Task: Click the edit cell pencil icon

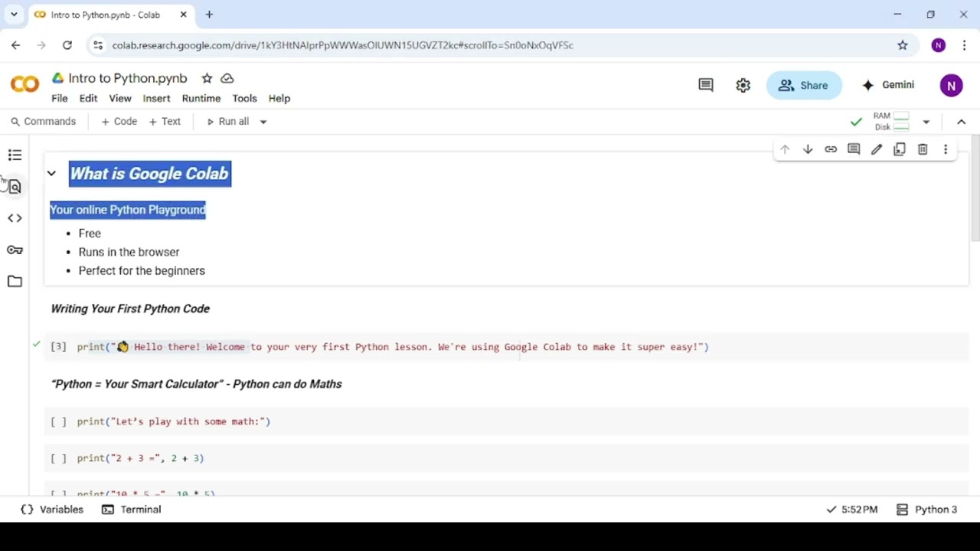Action: point(877,150)
